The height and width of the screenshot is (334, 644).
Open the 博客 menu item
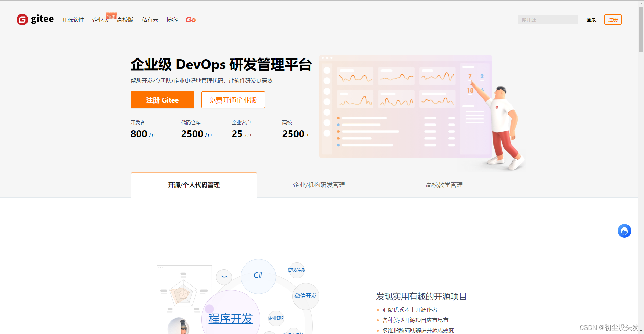pyautogui.click(x=172, y=20)
